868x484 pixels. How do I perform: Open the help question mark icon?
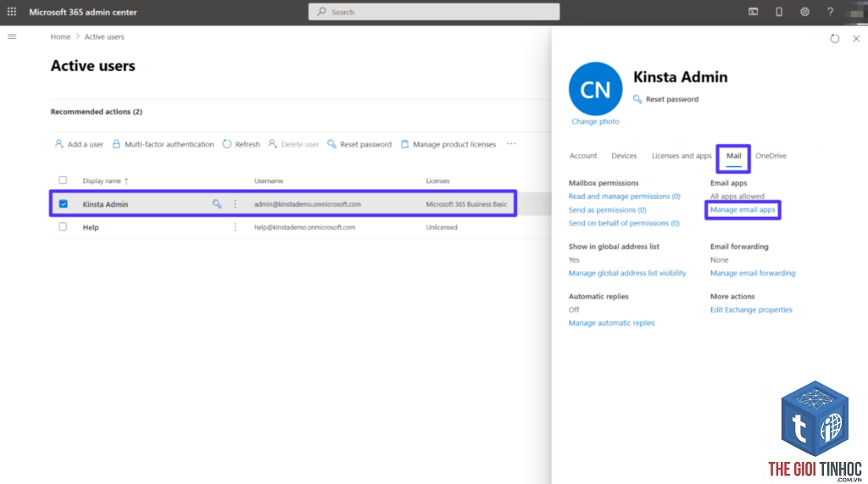click(x=830, y=12)
